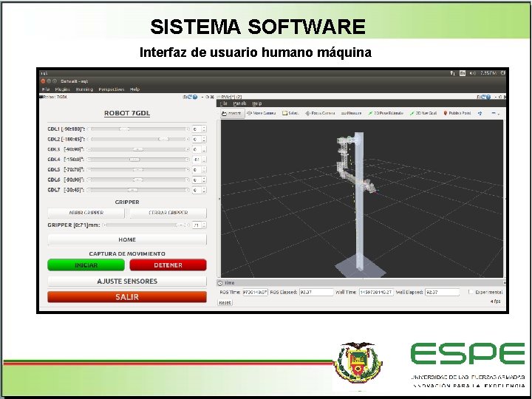
Task: Click the GDL1 value spin box
Action: pos(199,129)
